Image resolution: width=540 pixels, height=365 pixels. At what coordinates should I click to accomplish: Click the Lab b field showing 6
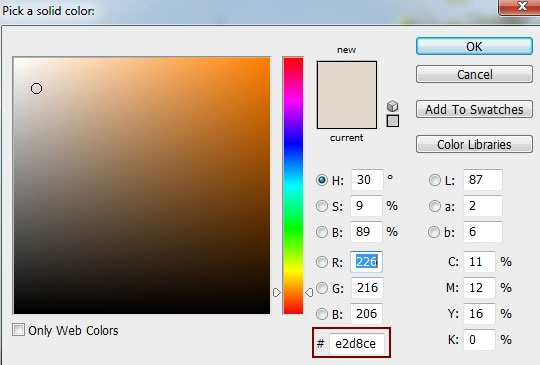[x=483, y=232]
